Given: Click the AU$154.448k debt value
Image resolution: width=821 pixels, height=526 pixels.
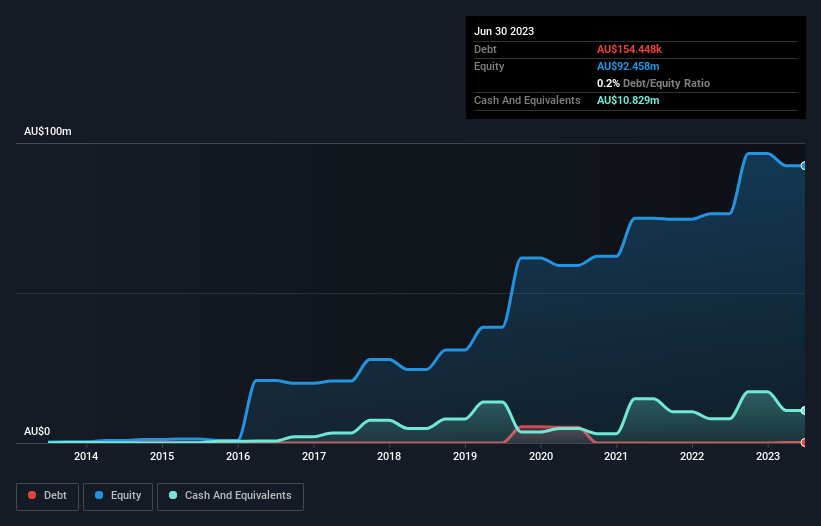Looking at the screenshot, I should (x=629, y=49).
